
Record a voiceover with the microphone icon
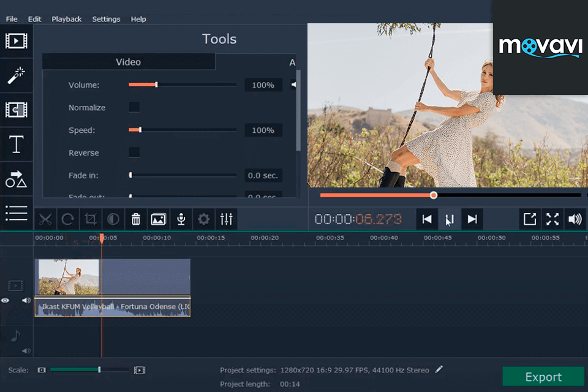click(x=181, y=219)
